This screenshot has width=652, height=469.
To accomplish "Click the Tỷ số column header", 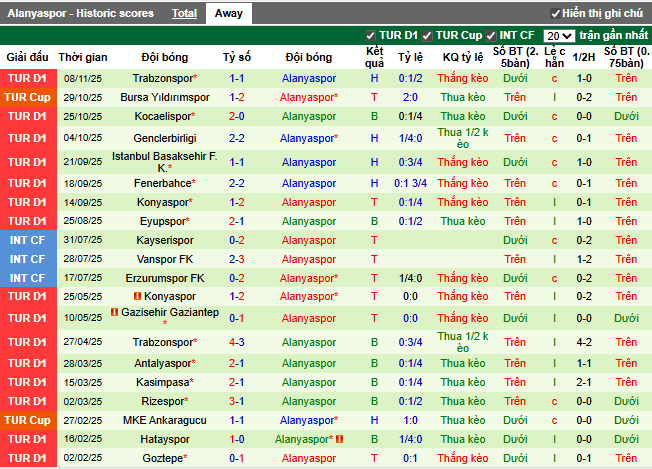I will tap(237, 57).
